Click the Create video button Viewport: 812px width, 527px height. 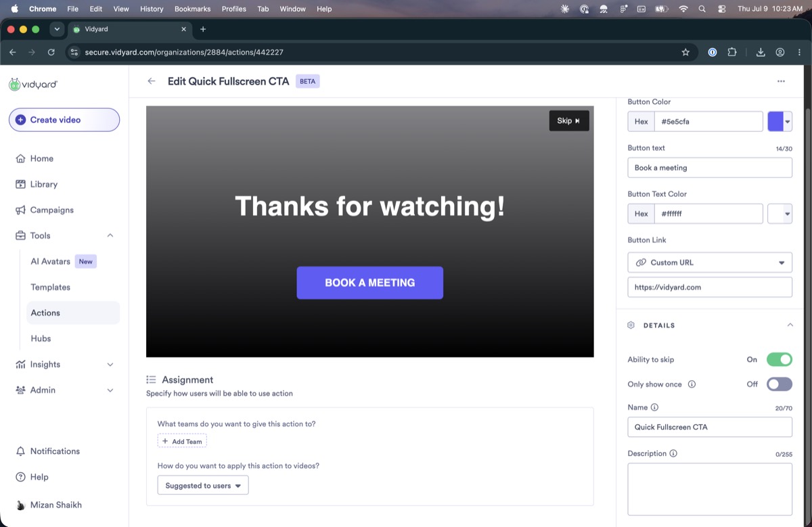(x=64, y=120)
